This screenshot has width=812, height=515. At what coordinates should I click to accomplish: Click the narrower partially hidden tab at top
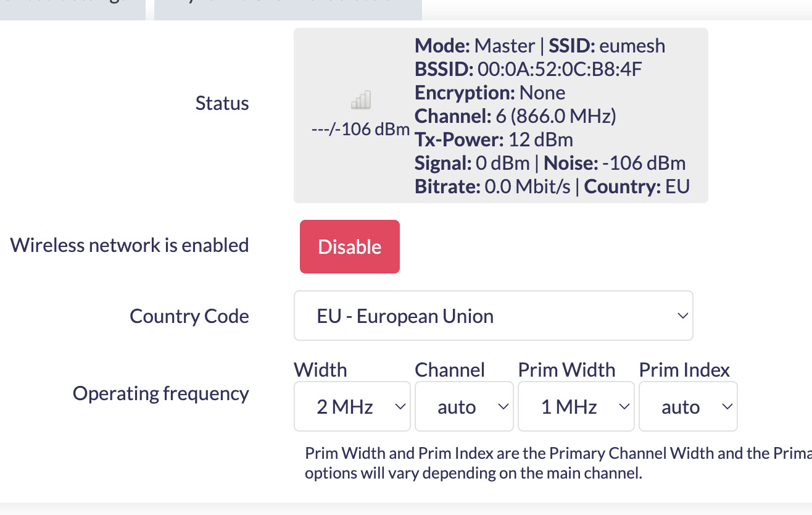tap(72, 9)
